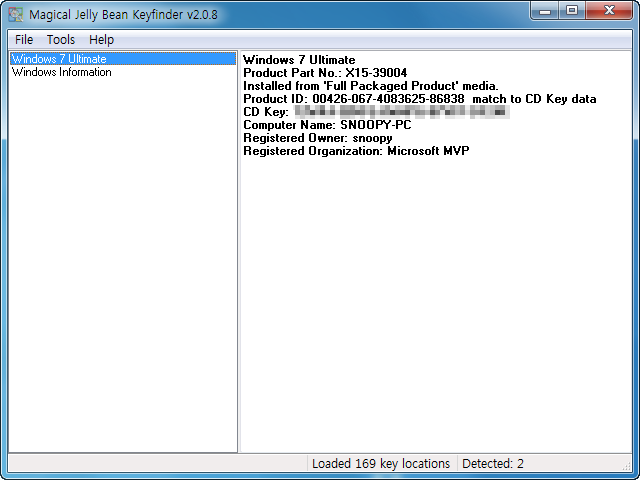Image resolution: width=640 pixels, height=480 pixels.
Task: Open the Help menu
Action: coord(101,40)
